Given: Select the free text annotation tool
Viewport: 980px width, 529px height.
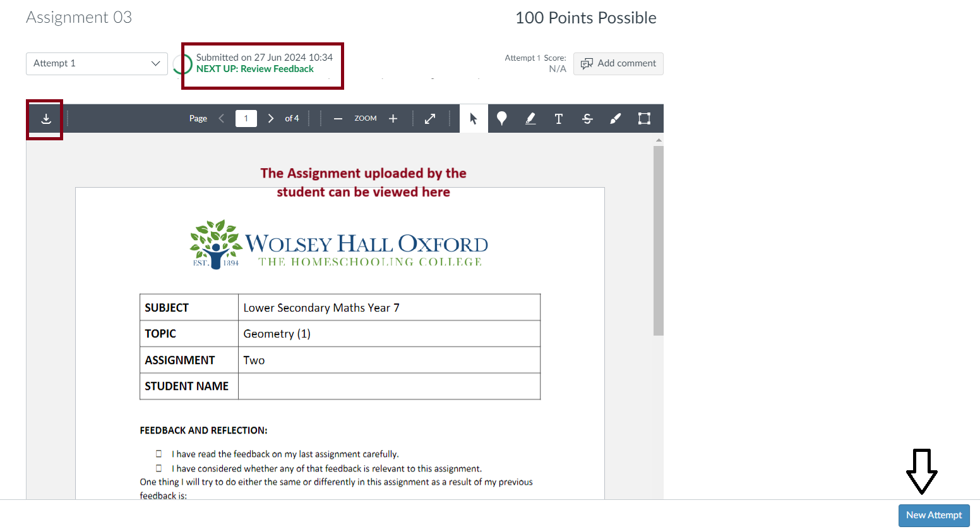Looking at the screenshot, I should click(x=559, y=118).
